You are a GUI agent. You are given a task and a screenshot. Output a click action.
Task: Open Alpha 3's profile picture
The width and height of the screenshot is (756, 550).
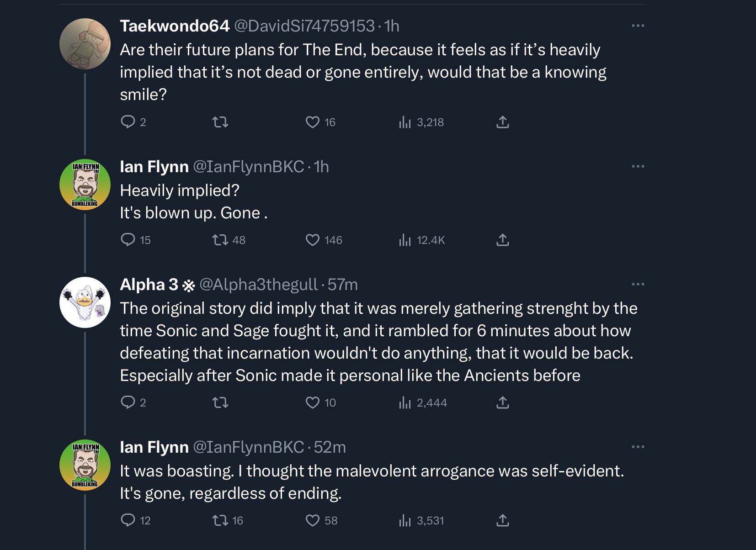85,302
